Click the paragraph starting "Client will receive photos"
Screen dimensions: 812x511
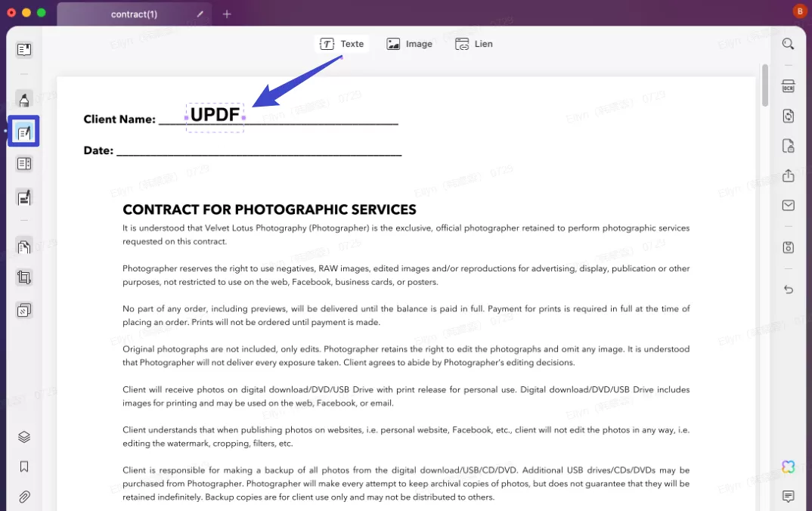[406, 396]
